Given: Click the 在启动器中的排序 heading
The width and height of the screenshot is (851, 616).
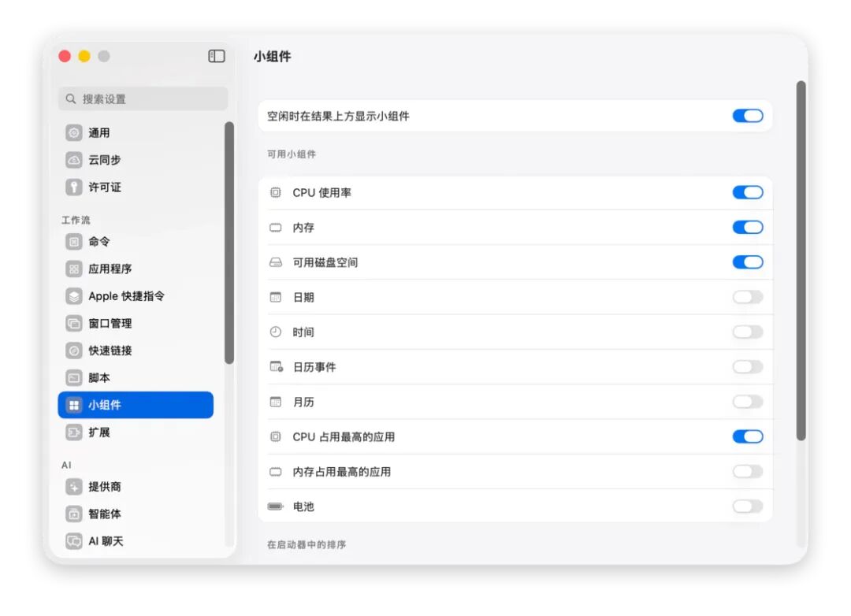Looking at the screenshot, I should click(307, 544).
